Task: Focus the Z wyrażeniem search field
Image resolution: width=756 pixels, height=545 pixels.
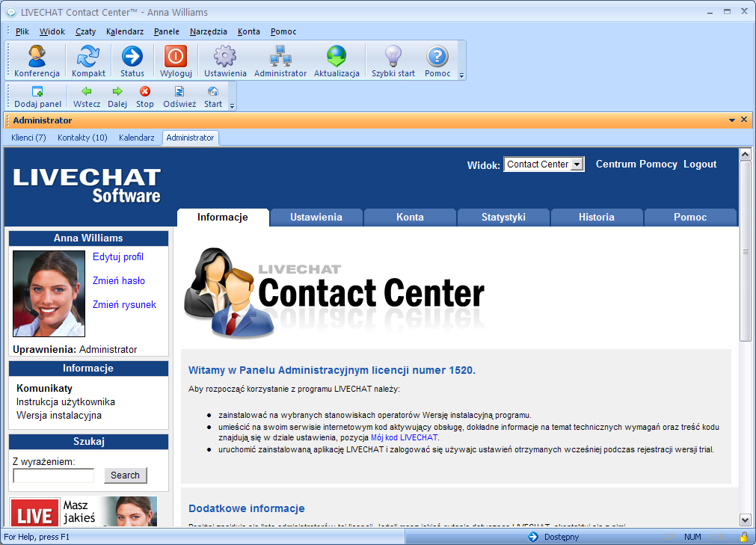Action: click(x=54, y=475)
